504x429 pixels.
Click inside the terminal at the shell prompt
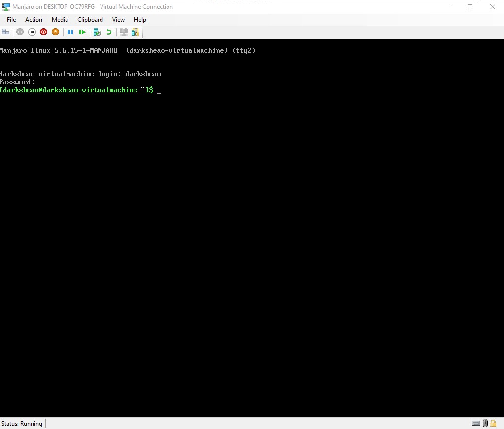point(159,90)
